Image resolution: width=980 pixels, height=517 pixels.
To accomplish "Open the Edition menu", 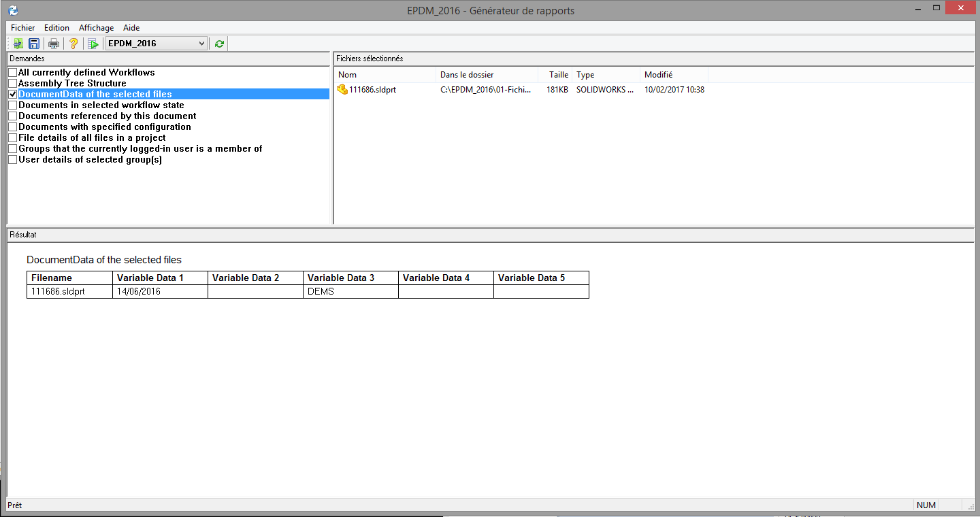I will click(57, 28).
